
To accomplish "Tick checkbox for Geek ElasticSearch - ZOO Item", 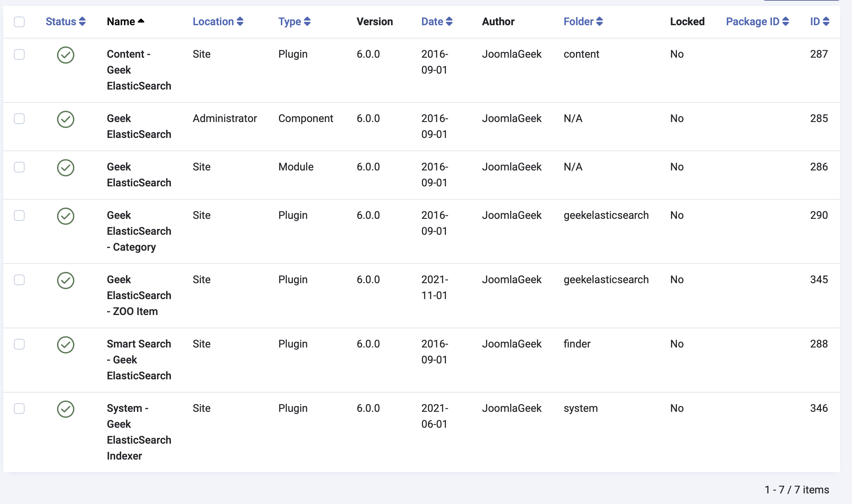I will tap(19, 280).
